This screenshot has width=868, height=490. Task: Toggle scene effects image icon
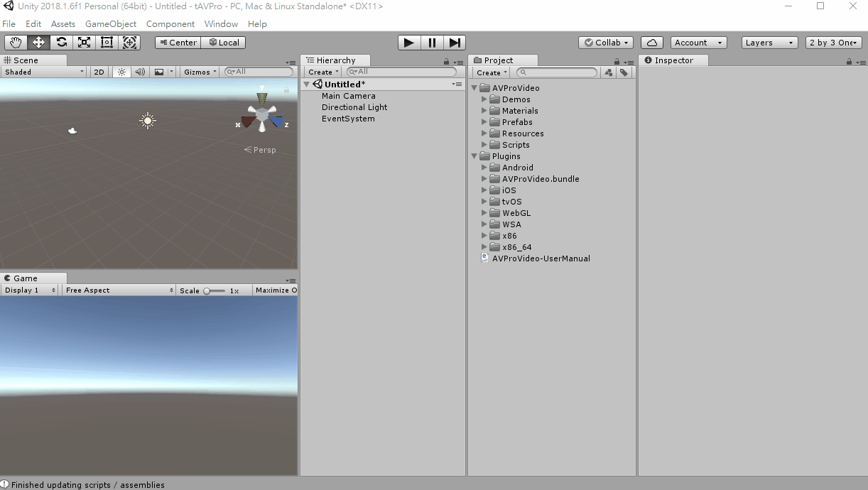tap(159, 72)
